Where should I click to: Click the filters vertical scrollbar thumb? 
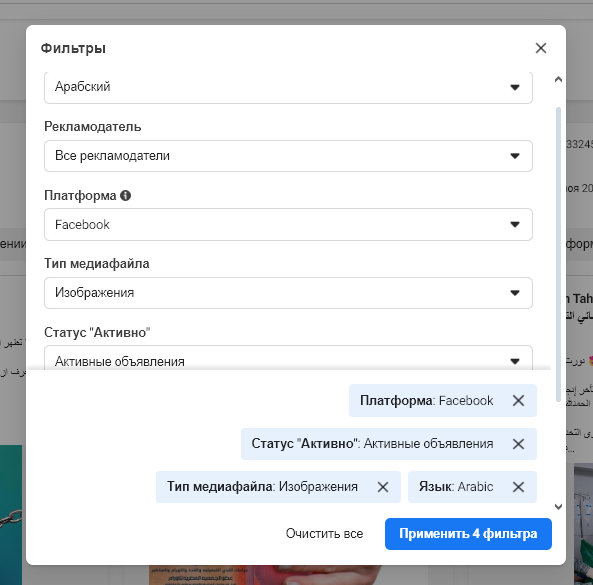558,254
